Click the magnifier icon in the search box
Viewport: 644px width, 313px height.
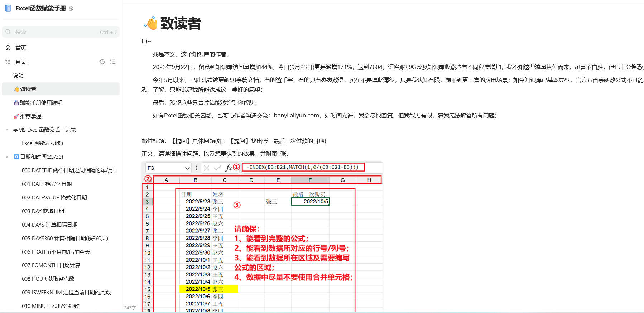point(8,32)
